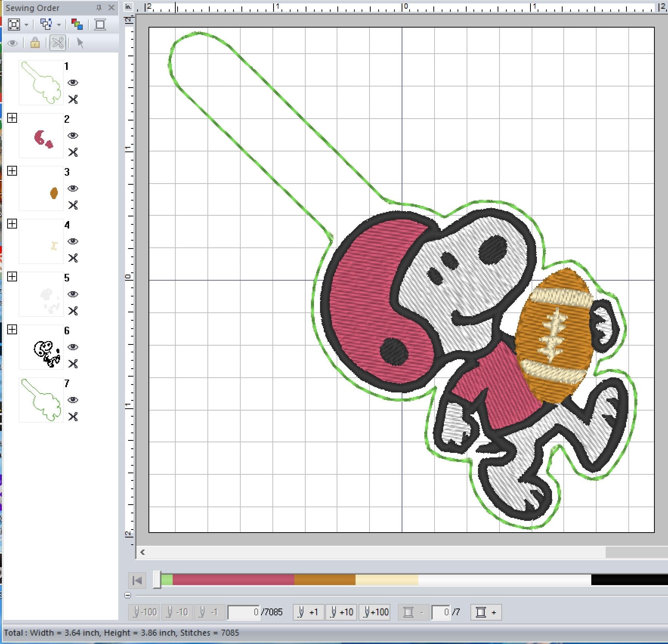Click the padlock lock icon
Screen dimensions: 668x644
35,43
